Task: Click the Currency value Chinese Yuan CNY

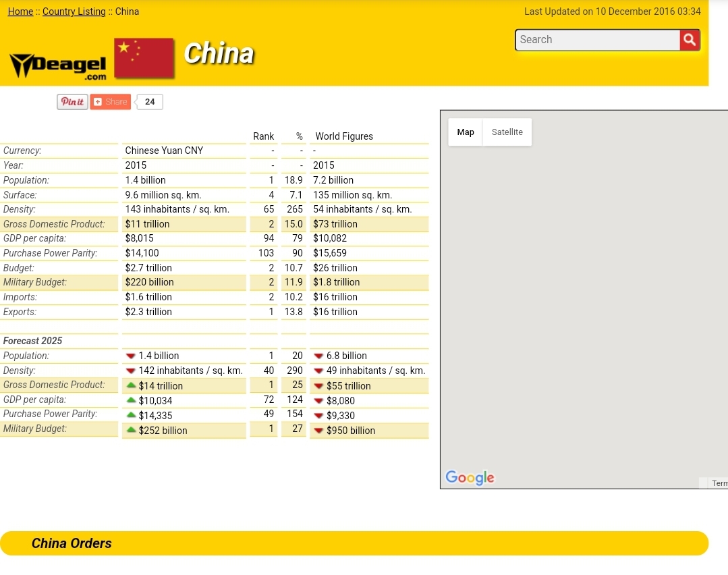Action: 164,150
